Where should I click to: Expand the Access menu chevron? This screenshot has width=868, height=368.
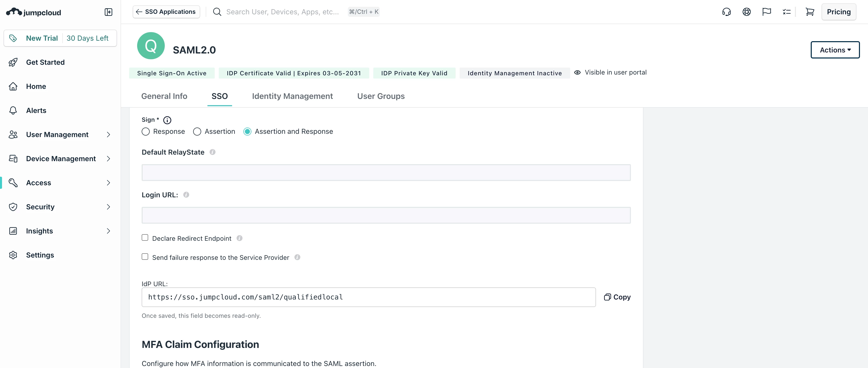(x=108, y=183)
